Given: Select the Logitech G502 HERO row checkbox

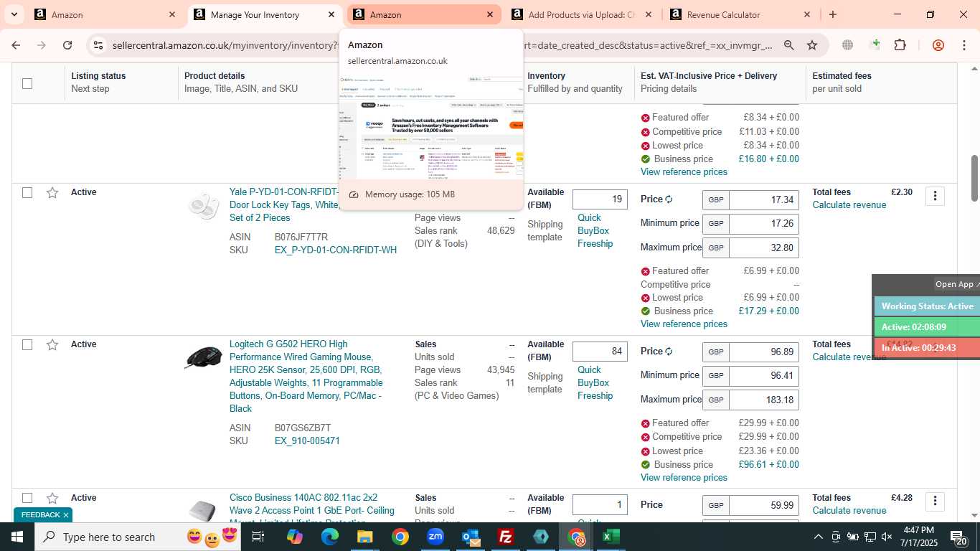Looking at the screenshot, I should point(27,344).
